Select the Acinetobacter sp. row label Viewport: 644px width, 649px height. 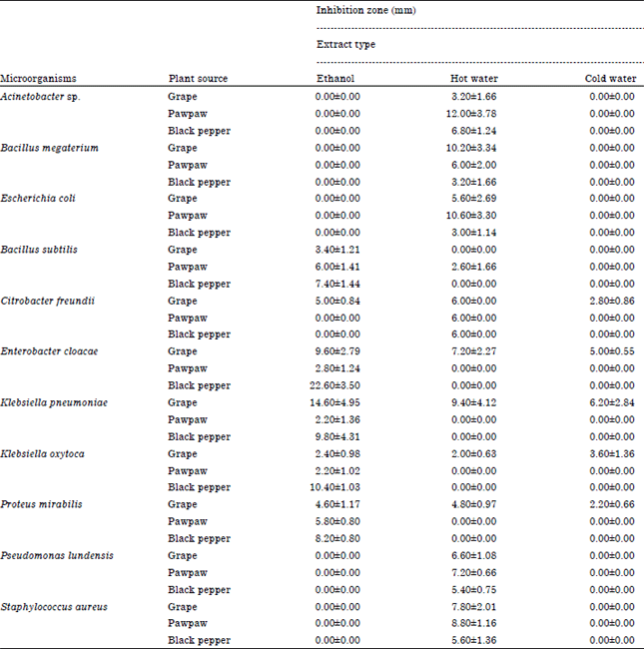(x=41, y=96)
